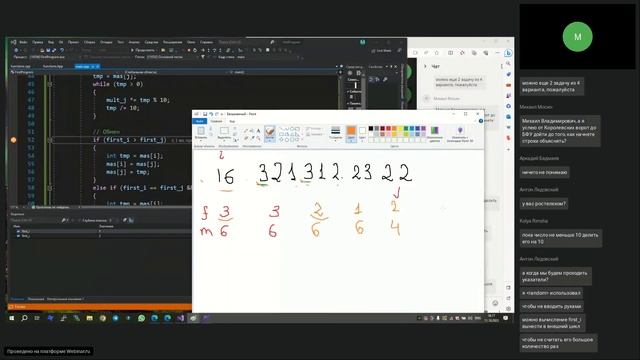Open Edit colors palette in Paint
Image resolution: width=640 pixels, height=360 pixels.
[x=434, y=133]
